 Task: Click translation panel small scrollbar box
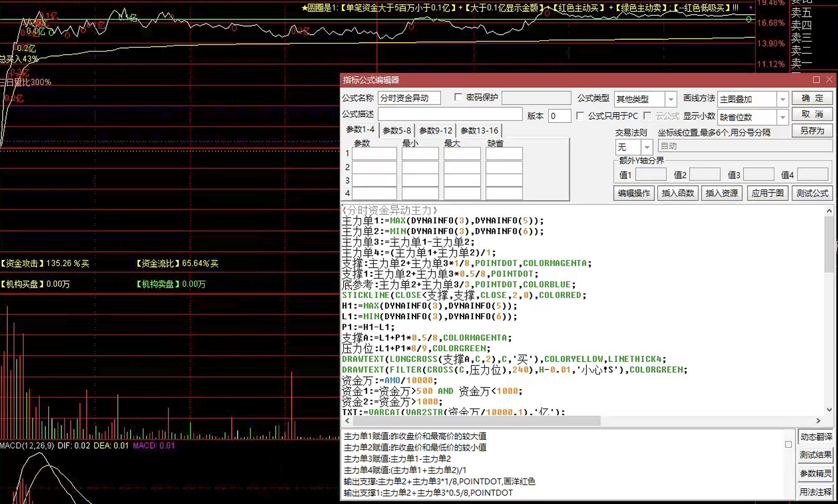click(788, 444)
